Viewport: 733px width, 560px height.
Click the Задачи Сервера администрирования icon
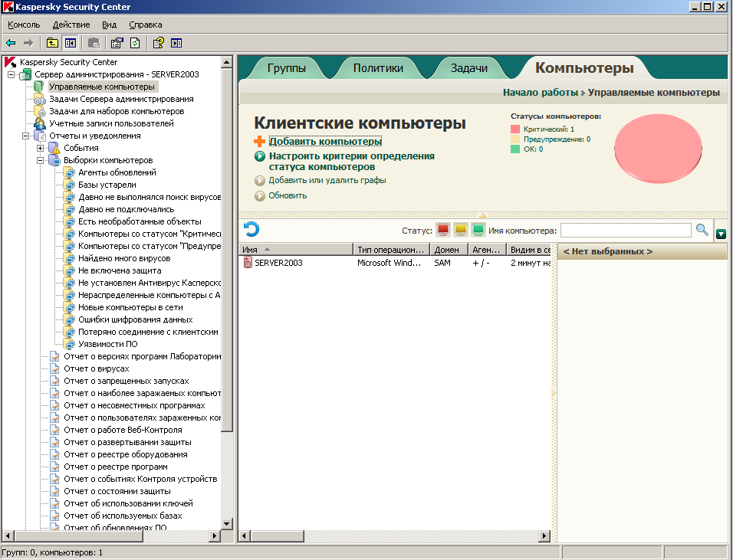pyautogui.click(x=40, y=99)
